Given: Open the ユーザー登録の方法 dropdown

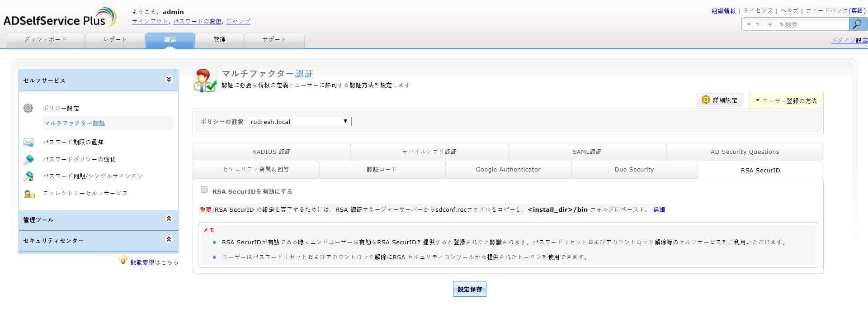Looking at the screenshot, I should (x=786, y=100).
